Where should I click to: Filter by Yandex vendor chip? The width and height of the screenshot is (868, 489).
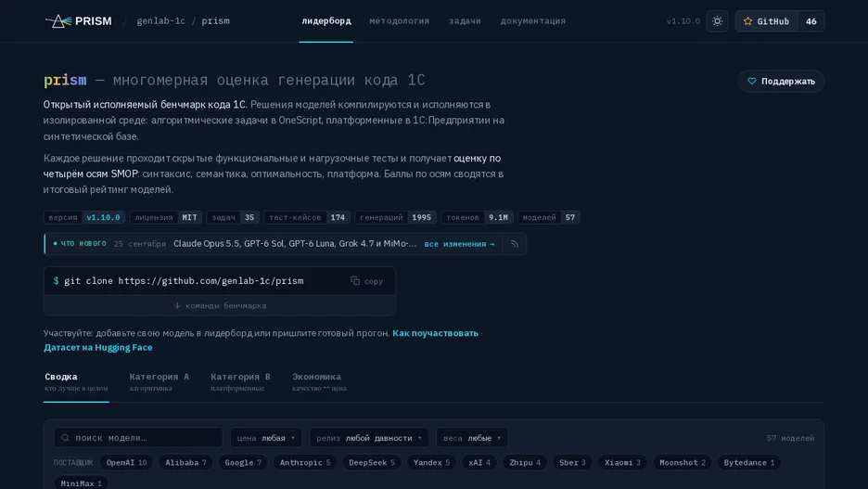click(x=432, y=462)
